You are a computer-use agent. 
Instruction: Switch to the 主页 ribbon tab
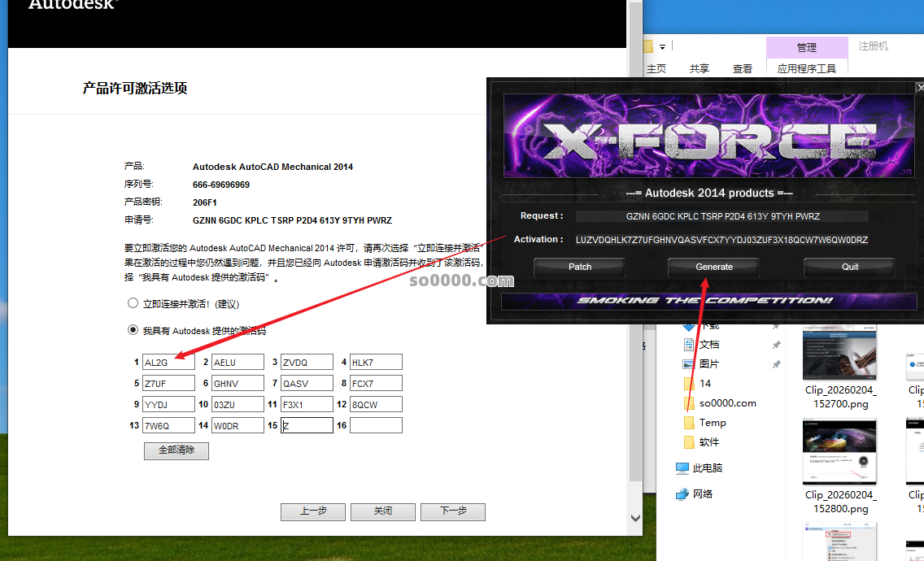[656, 69]
